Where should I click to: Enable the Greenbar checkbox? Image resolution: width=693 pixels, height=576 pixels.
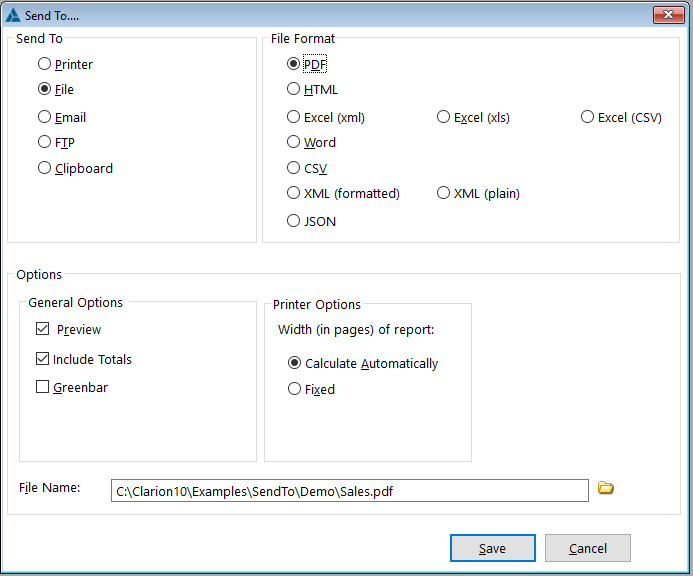pyautogui.click(x=43, y=387)
